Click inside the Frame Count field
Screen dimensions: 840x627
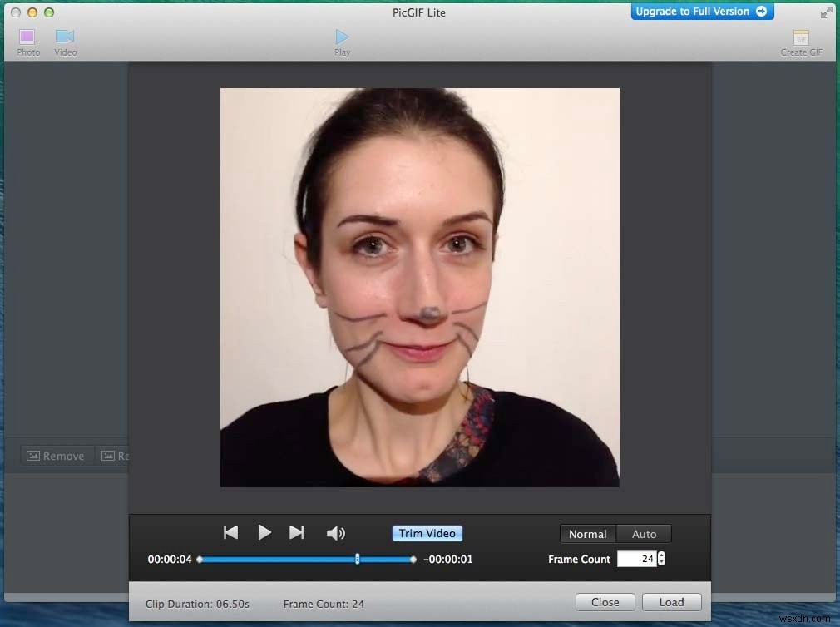[636, 559]
